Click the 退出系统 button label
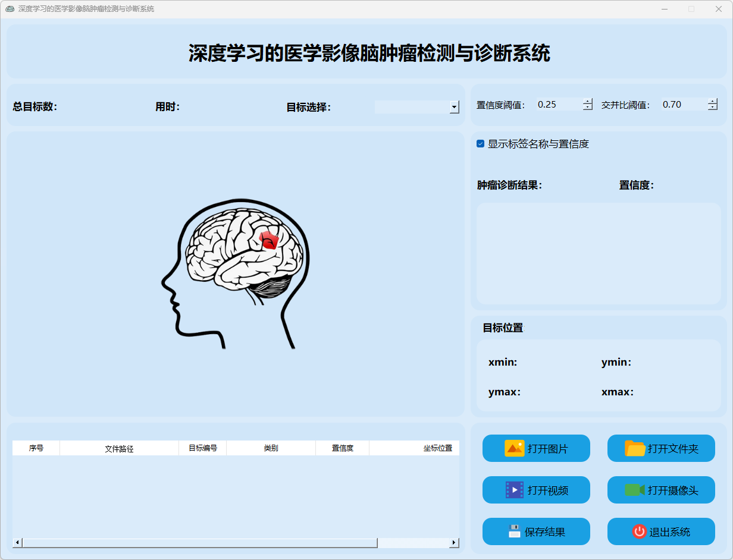Image resolution: width=733 pixels, height=560 pixels. [670, 532]
